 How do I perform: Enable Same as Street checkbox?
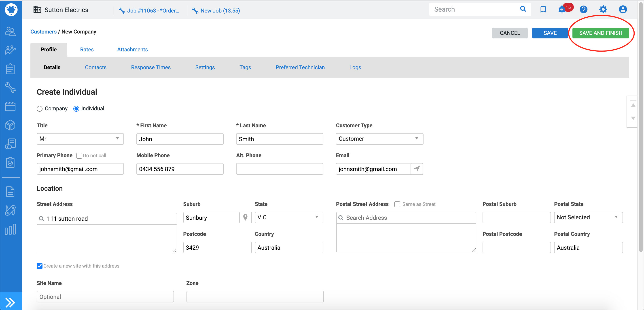397,204
